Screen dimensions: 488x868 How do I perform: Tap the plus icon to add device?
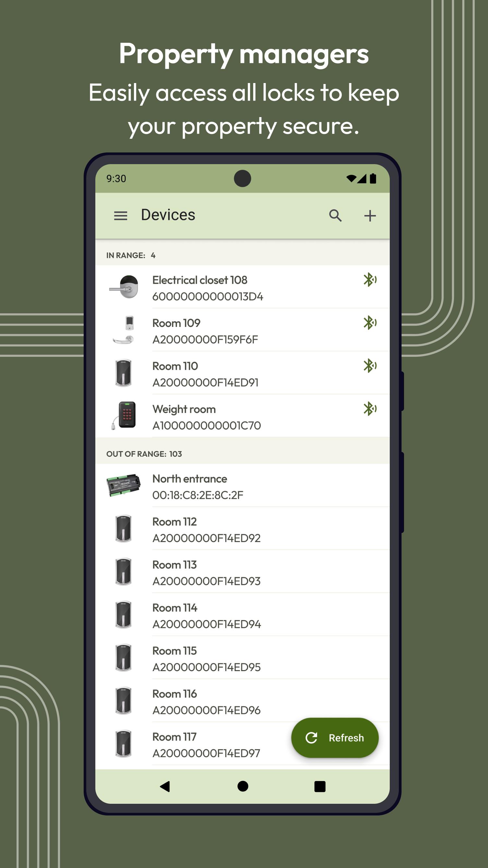(370, 216)
